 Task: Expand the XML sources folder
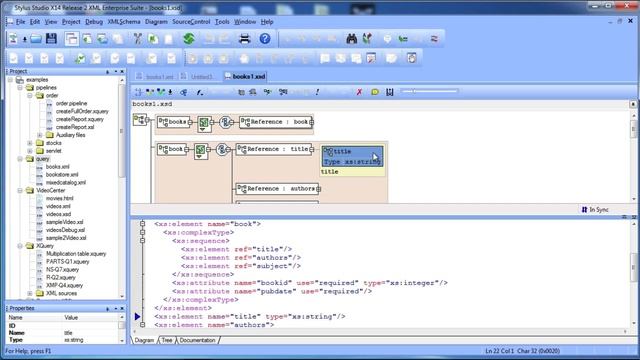point(30,293)
